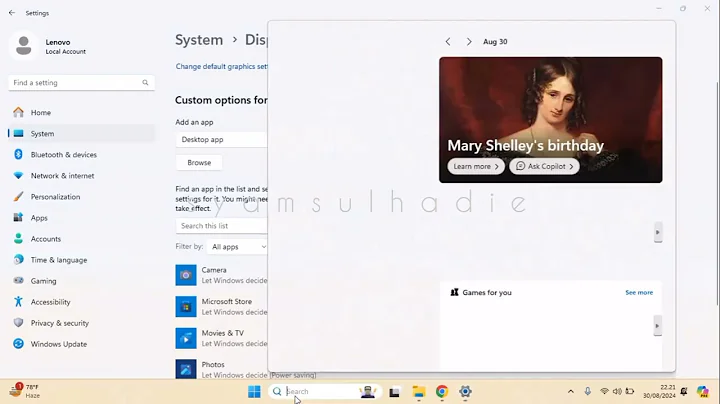Show hidden system tray icons
Image resolution: width=720 pixels, height=404 pixels.
(x=571, y=392)
